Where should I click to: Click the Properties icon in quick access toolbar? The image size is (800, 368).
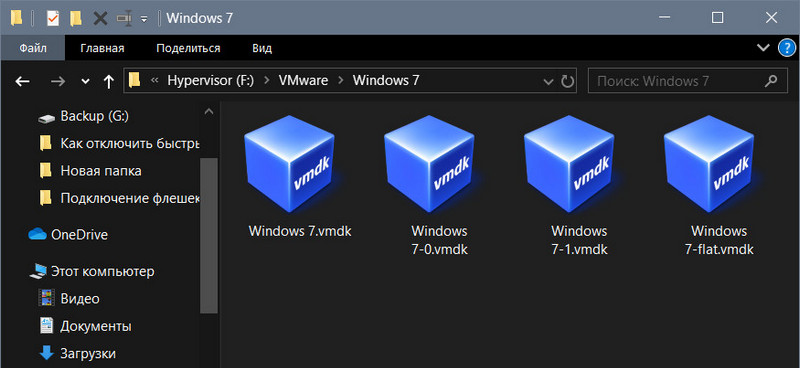pyautogui.click(x=53, y=18)
